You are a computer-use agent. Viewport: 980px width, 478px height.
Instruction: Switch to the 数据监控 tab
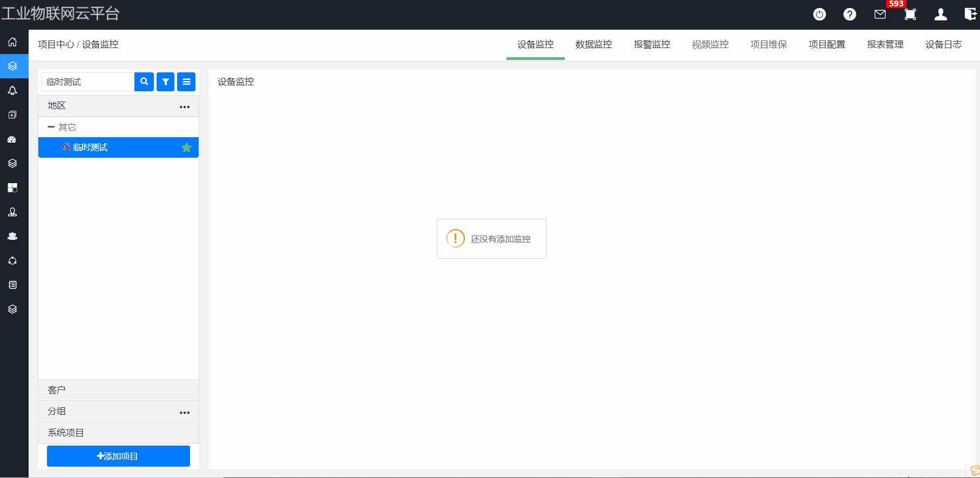(594, 44)
